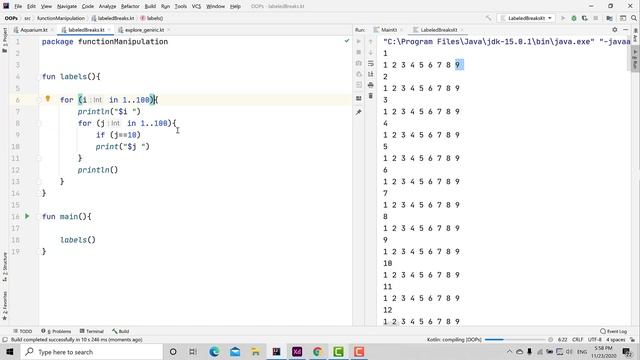Click the highlighted 9 in console output
Image resolution: width=640 pixels, height=360 pixels.
pos(459,65)
